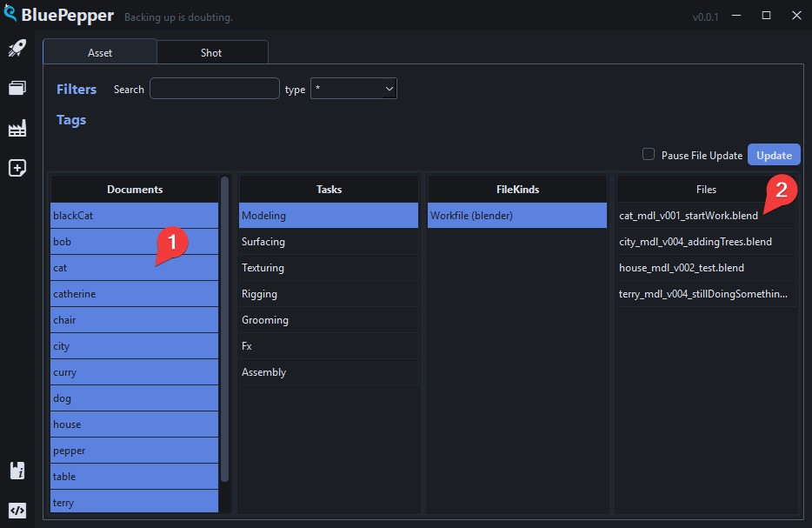Viewport: 812px width, 528px height.
Task: Select city_mdl_v004_addingTrees.blend file
Action: tap(706, 242)
